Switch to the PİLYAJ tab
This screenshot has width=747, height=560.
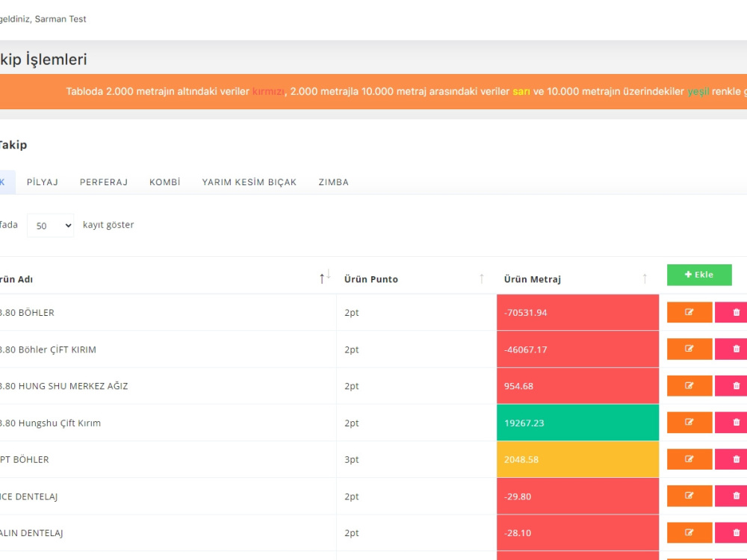click(43, 182)
